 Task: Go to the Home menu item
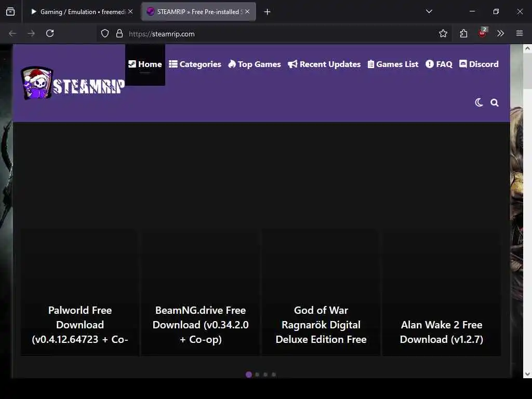click(145, 64)
